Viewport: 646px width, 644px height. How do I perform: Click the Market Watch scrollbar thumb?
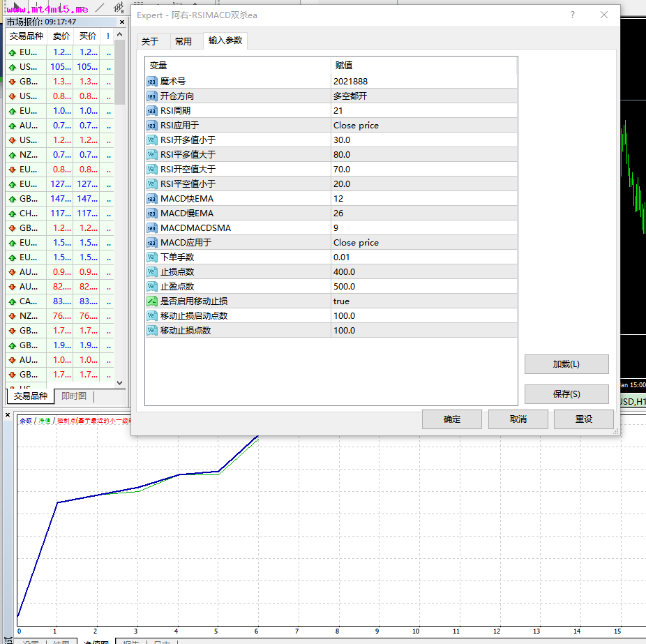coord(120,72)
